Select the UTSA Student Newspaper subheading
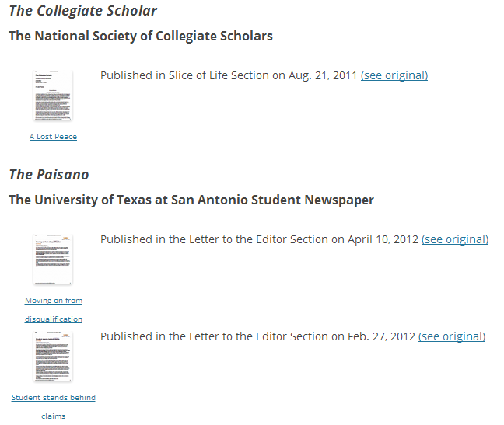This screenshot has width=504, height=425. 191,200
